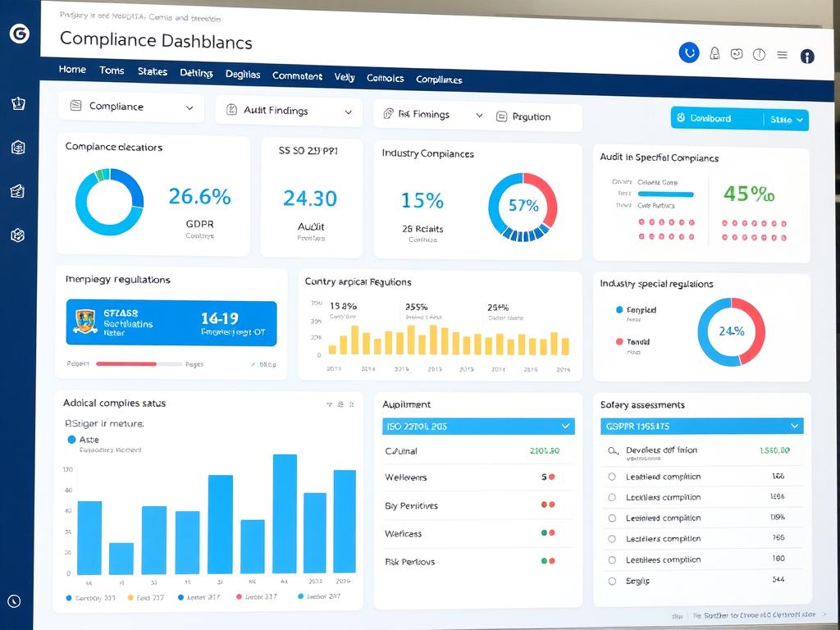
Task: Open the chat icon in the top bar
Action: (x=736, y=52)
